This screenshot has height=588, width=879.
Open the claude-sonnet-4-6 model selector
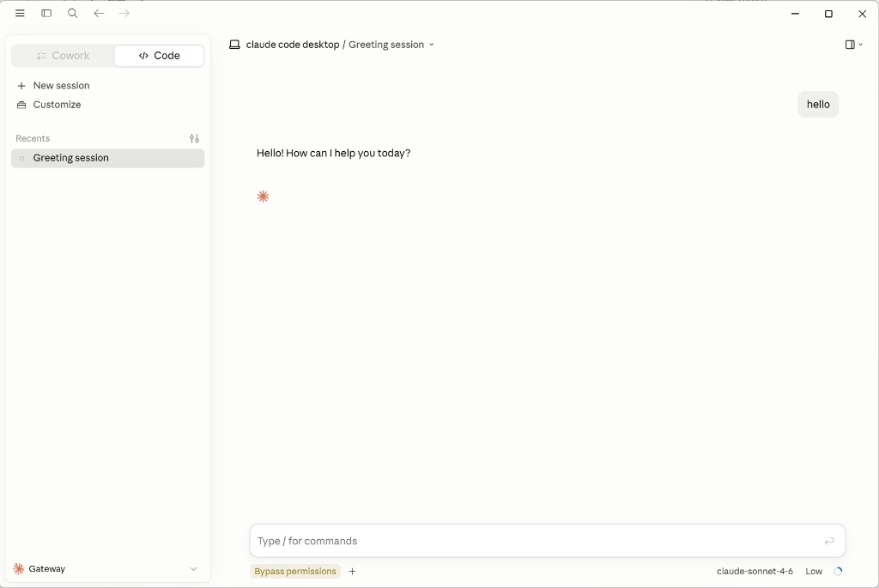click(755, 571)
